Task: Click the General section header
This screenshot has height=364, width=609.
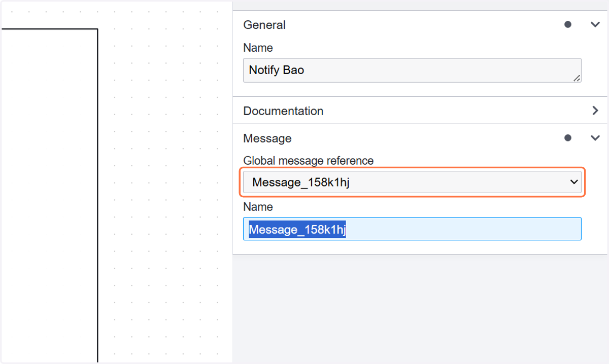Action: 420,24
